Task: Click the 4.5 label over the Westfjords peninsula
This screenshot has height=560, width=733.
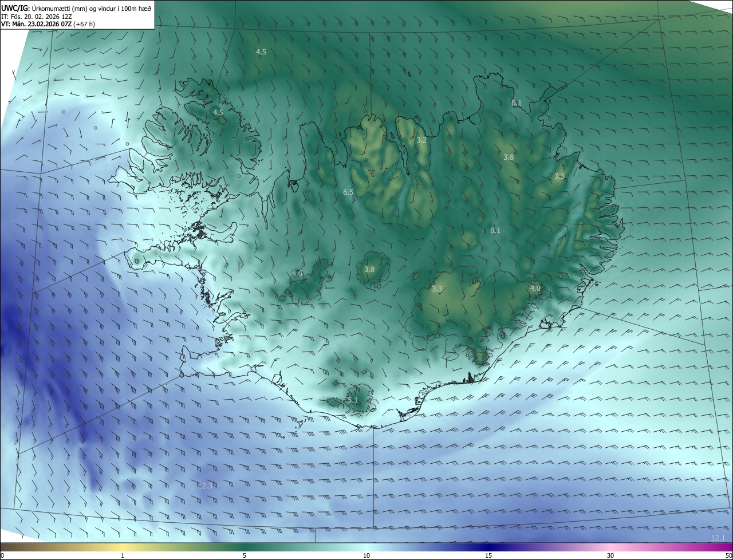Action: pos(218,113)
